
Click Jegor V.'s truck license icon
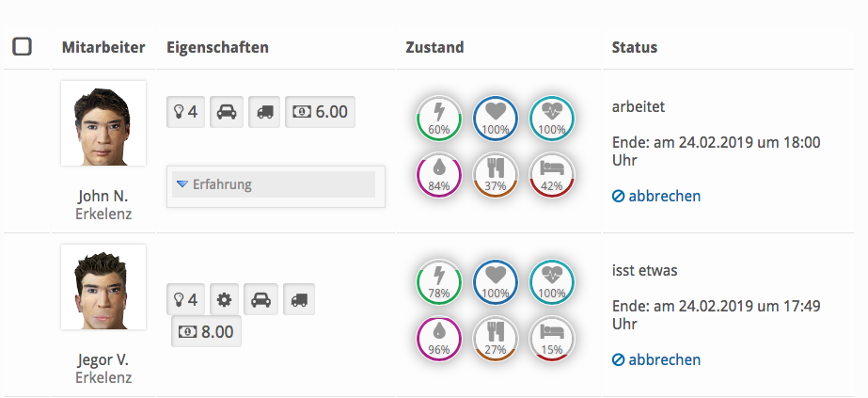[x=298, y=299]
